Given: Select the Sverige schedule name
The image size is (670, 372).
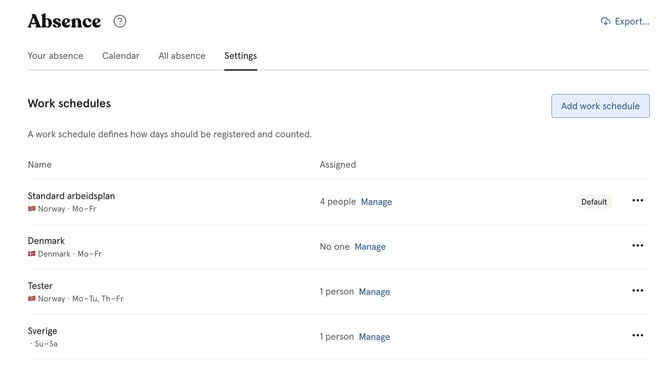Looking at the screenshot, I should (42, 331).
